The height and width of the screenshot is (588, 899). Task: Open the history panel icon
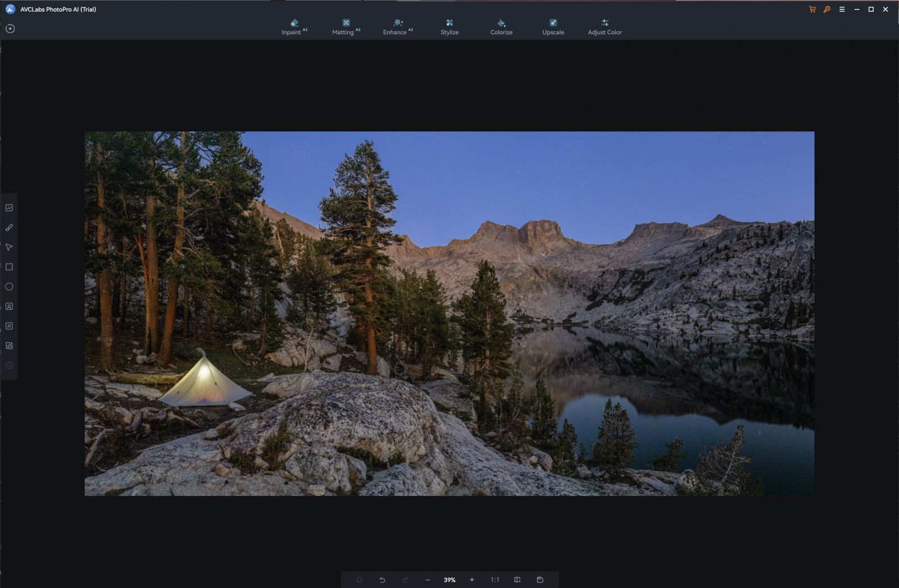(x=9, y=366)
